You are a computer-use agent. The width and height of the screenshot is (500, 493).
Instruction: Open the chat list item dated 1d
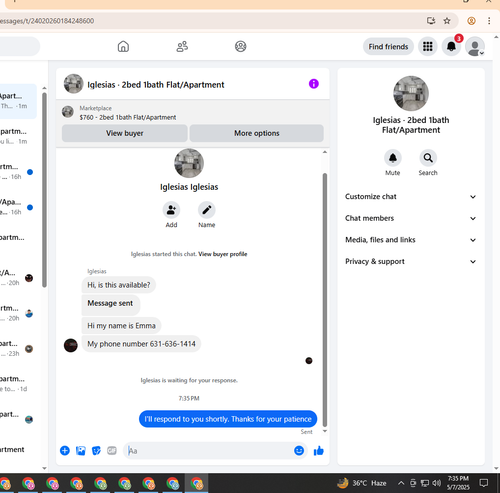pos(17,384)
